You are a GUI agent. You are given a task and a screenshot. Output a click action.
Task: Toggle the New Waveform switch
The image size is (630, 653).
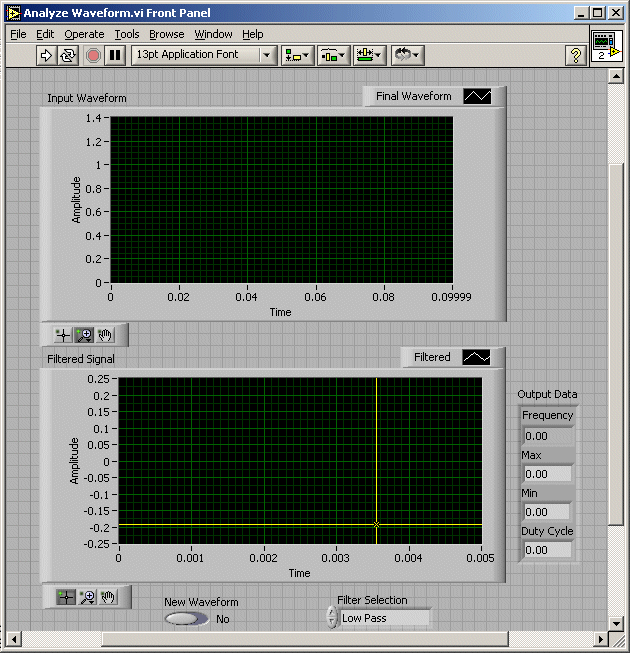tap(187, 619)
